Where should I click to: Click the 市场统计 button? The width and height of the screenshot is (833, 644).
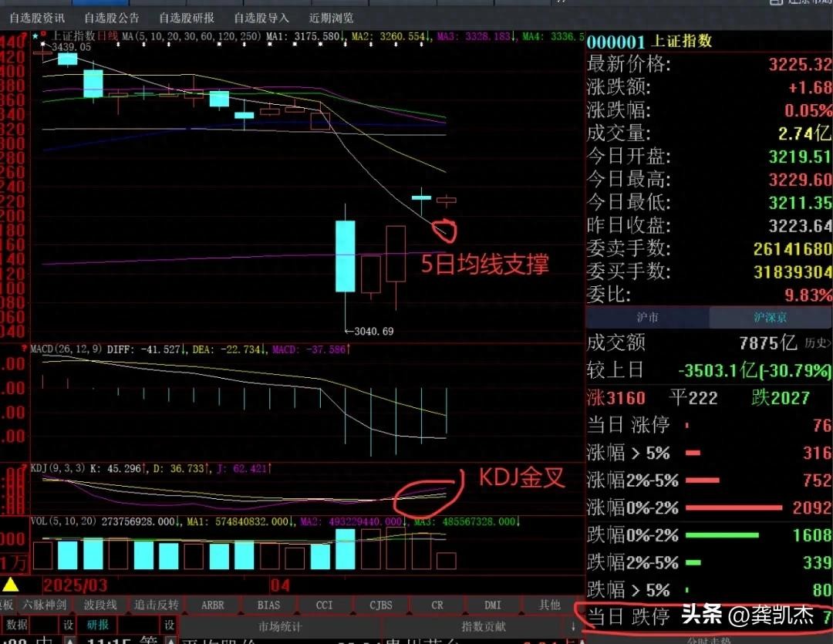tap(280, 626)
